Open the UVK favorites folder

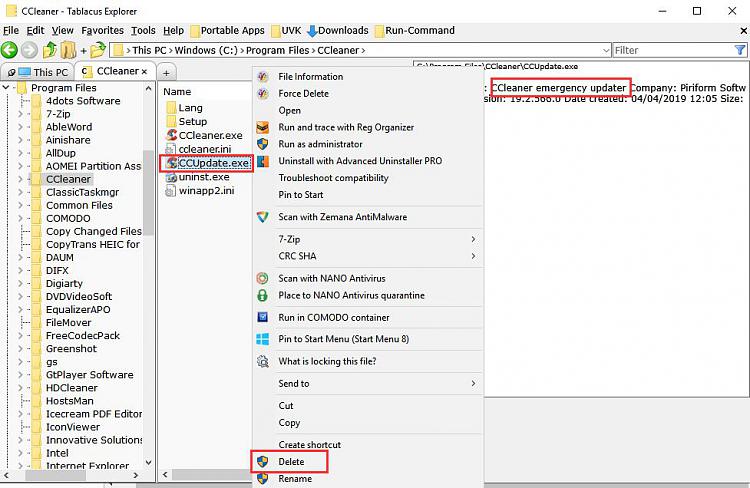tap(287, 31)
